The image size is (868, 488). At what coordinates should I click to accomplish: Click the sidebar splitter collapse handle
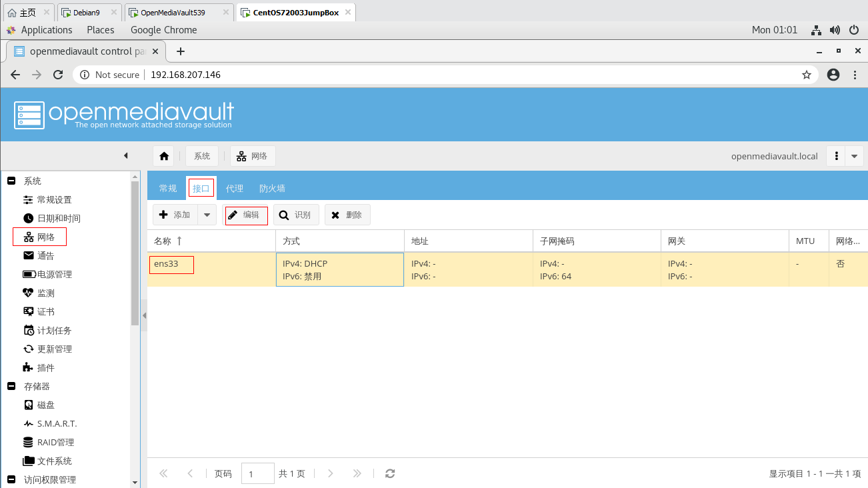tap(144, 316)
